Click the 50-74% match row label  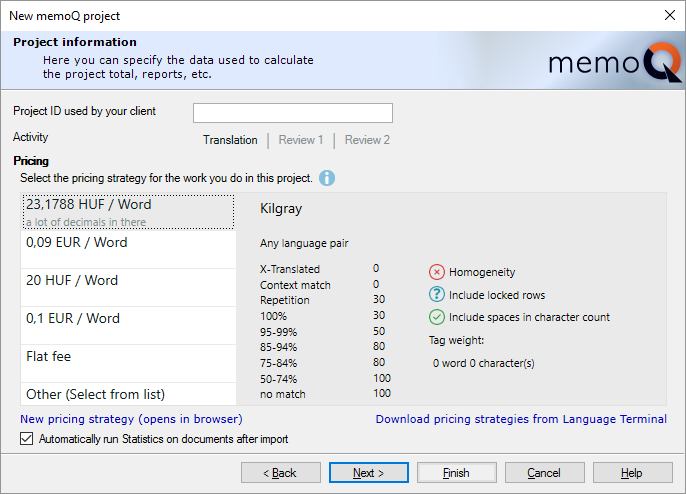click(278, 379)
